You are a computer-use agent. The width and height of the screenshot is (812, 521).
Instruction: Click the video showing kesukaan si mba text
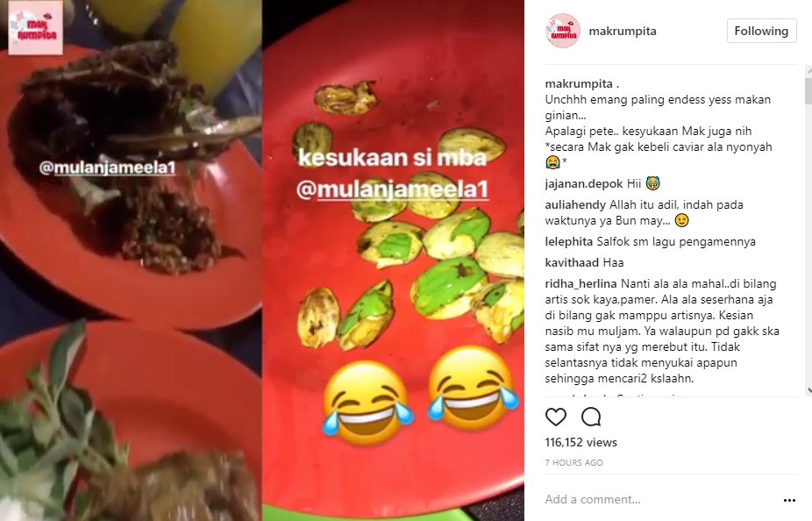click(393, 260)
